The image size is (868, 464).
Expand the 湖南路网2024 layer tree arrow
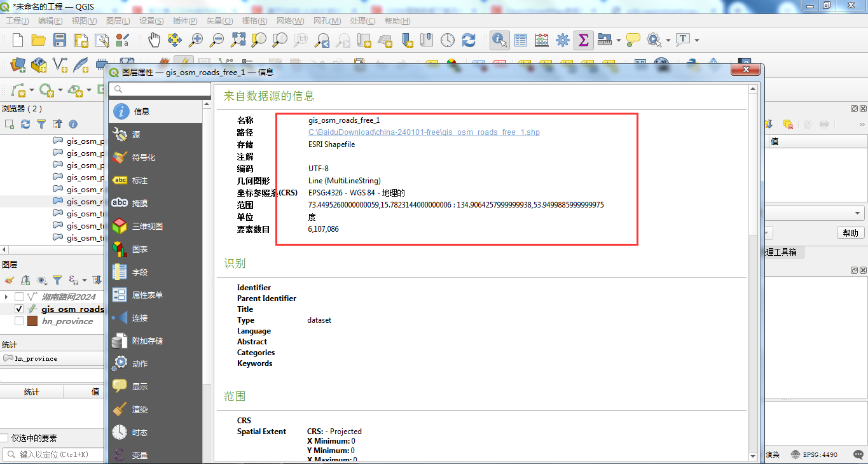pos(6,297)
